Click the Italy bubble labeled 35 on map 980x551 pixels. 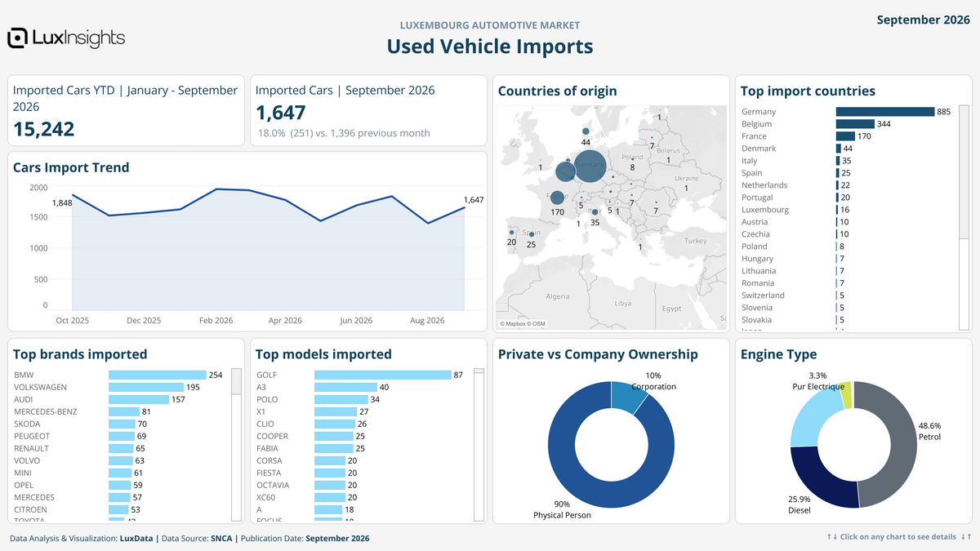(595, 212)
